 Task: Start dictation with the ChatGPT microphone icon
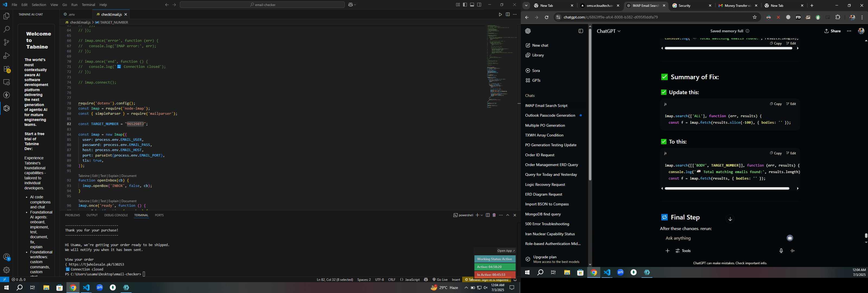click(781, 251)
